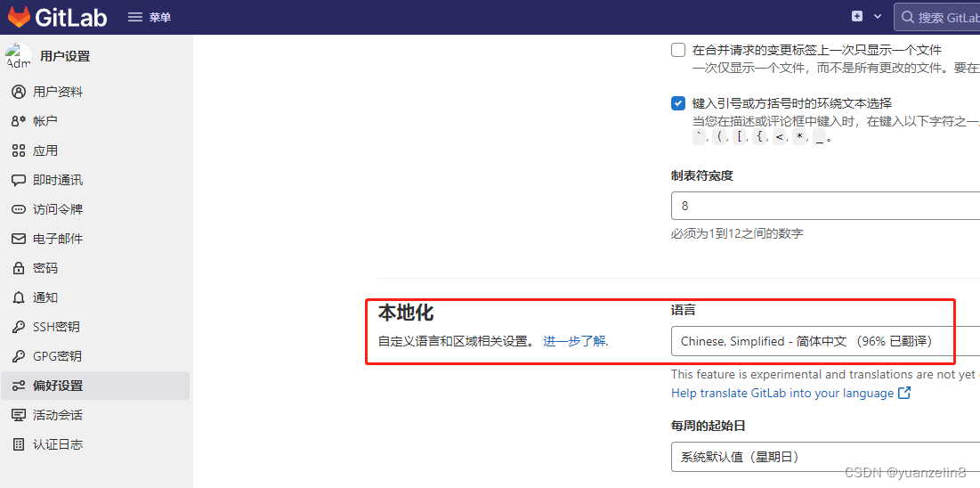The height and width of the screenshot is (488, 980).
Task: Click the external link icon after Help translate
Action: click(904, 393)
